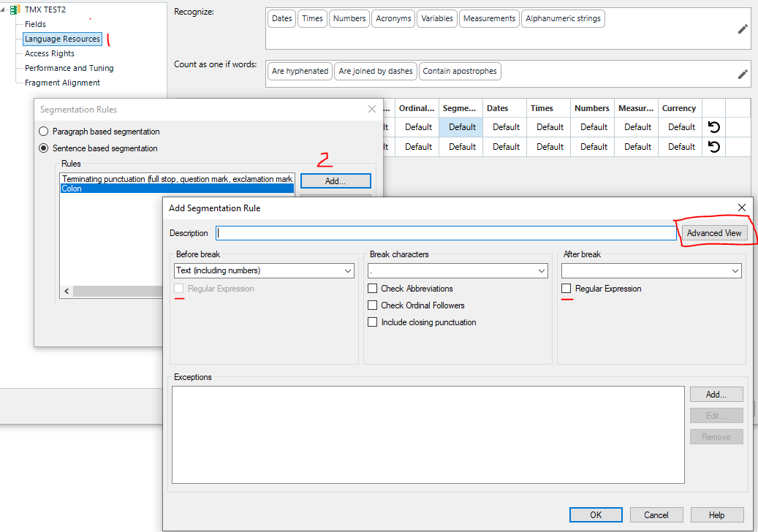Screen dimensions: 758x532
Task: Click the Dates recognition tag
Action: (282, 18)
